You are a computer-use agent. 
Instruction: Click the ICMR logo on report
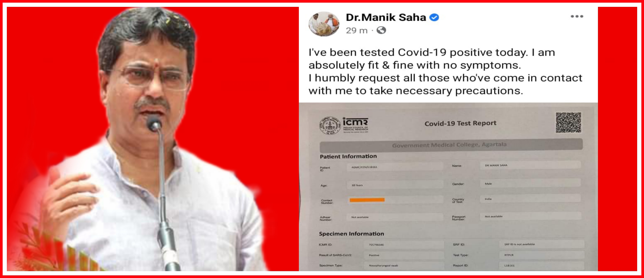355,125
